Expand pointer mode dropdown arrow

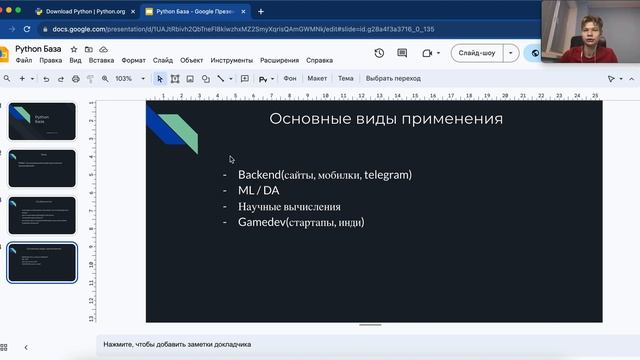pos(621,79)
